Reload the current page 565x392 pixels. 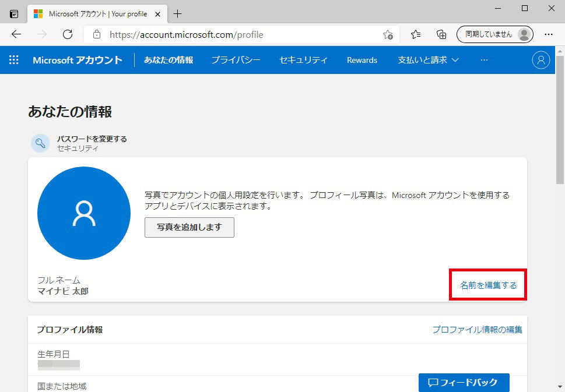(x=68, y=34)
